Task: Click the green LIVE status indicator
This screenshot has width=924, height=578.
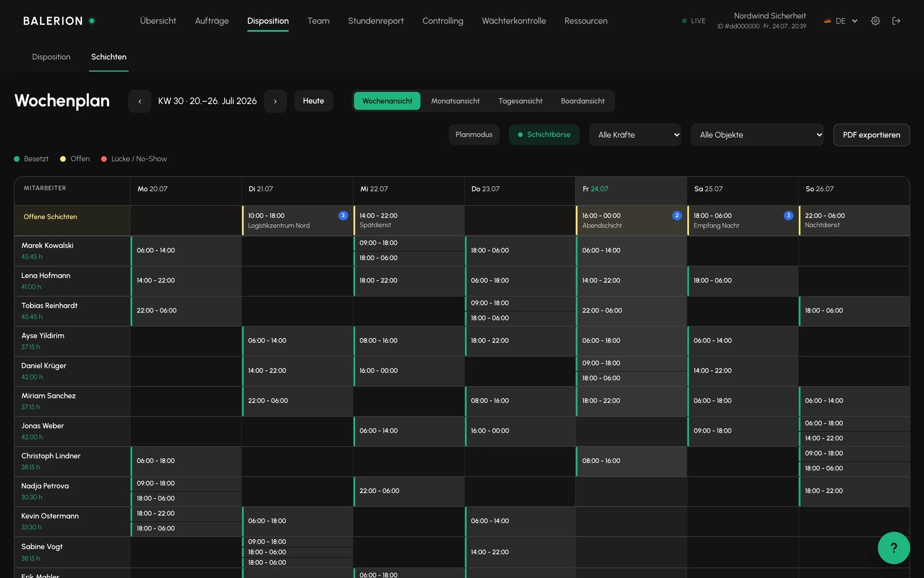Action: (694, 21)
